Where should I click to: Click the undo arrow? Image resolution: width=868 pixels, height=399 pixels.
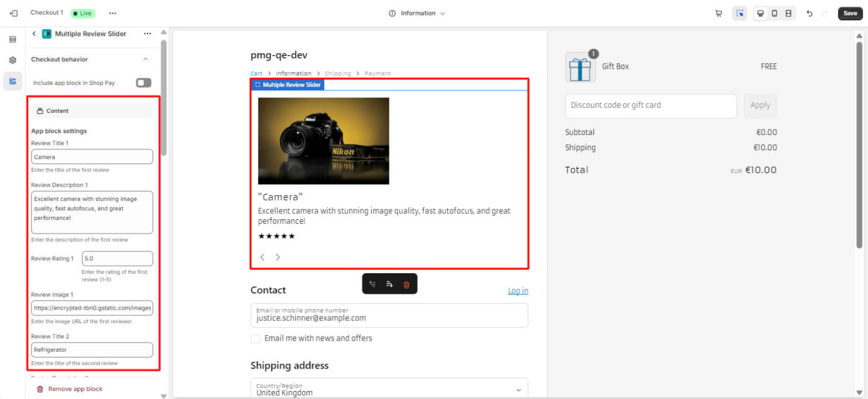809,14
